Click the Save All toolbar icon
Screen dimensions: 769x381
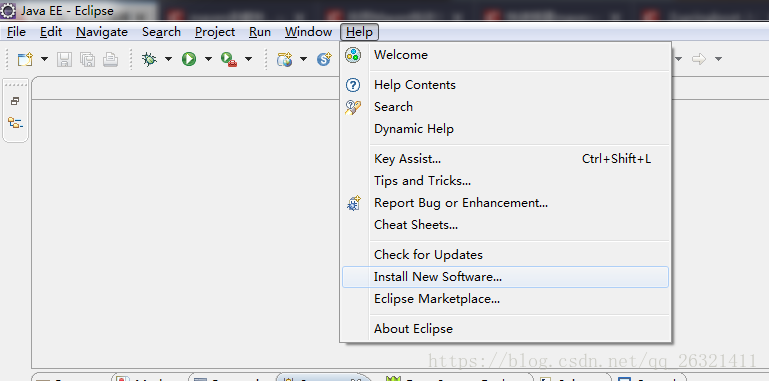coord(87,59)
